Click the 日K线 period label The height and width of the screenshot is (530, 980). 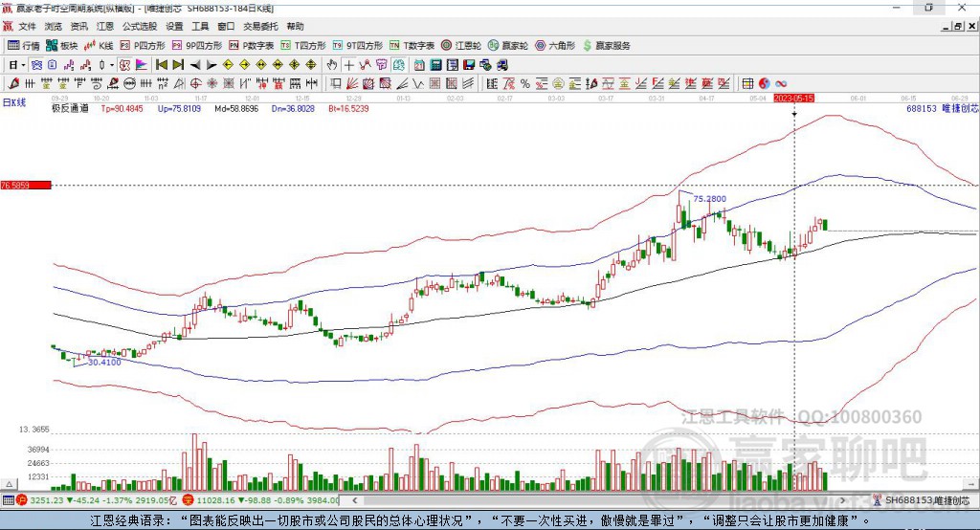pos(14,103)
